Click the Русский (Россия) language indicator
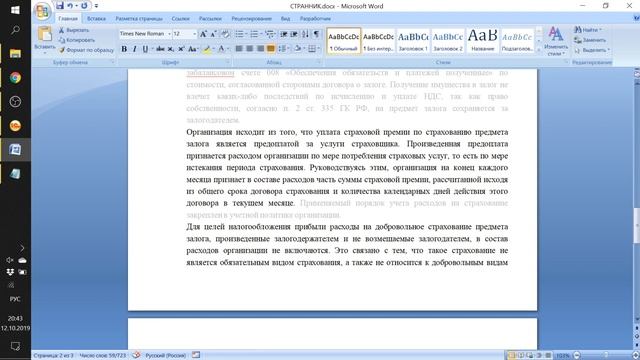Image resolution: width=640 pixels, height=360 pixels. coord(166,356)
